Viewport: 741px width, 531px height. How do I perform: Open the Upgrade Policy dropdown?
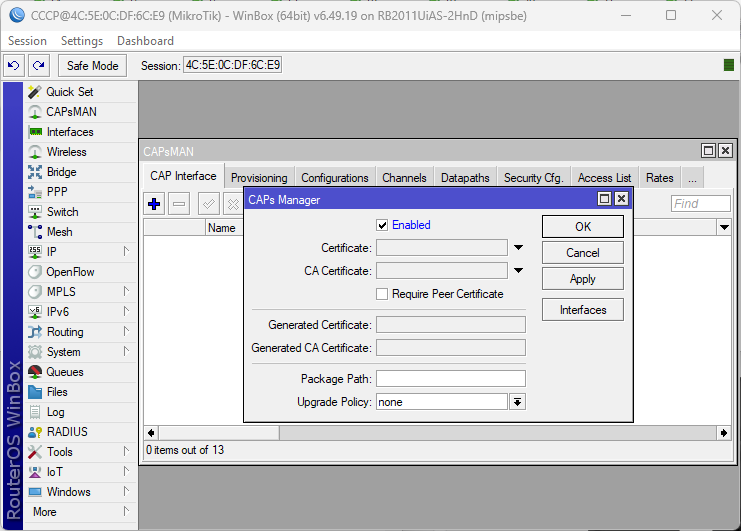point(517,402)
